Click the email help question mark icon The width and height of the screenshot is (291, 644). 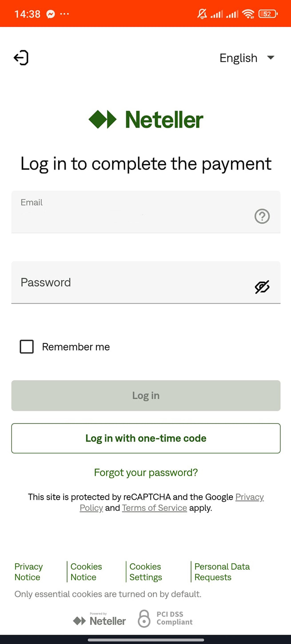[262, 216]
